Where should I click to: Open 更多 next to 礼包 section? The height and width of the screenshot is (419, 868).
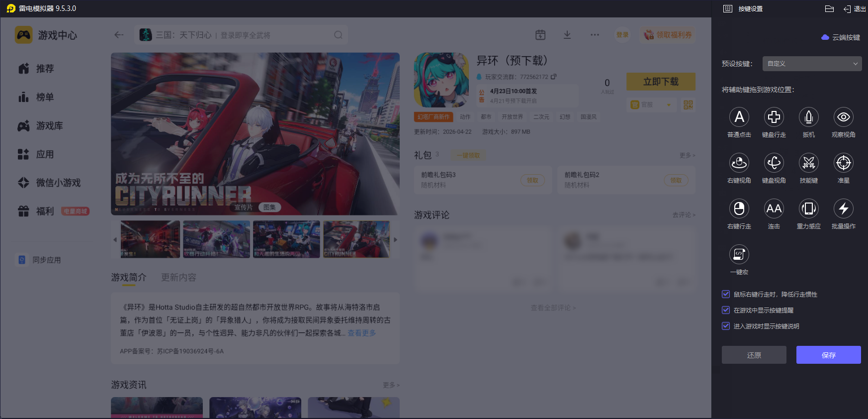pos(687,155)
